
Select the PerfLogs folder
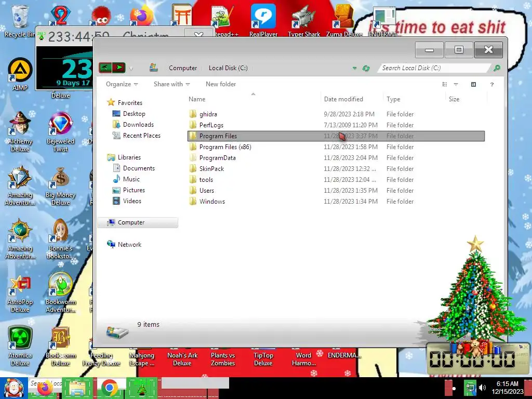pyautogui.click(x=336, y=125)
